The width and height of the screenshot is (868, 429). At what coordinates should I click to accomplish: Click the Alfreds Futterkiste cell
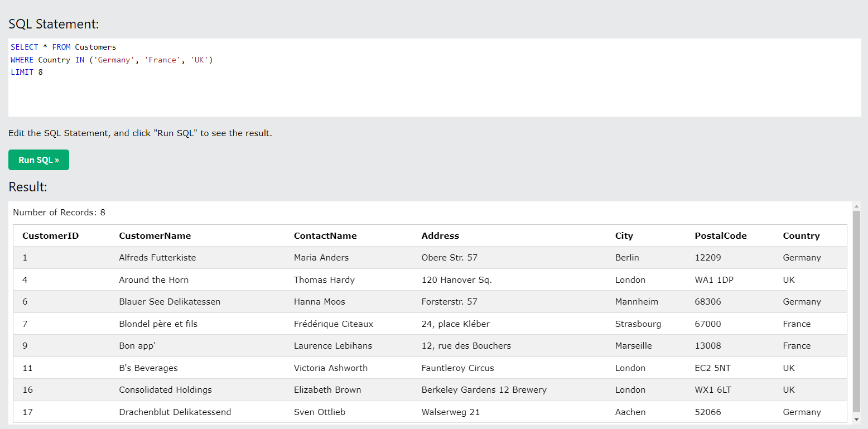pos(157,258)
